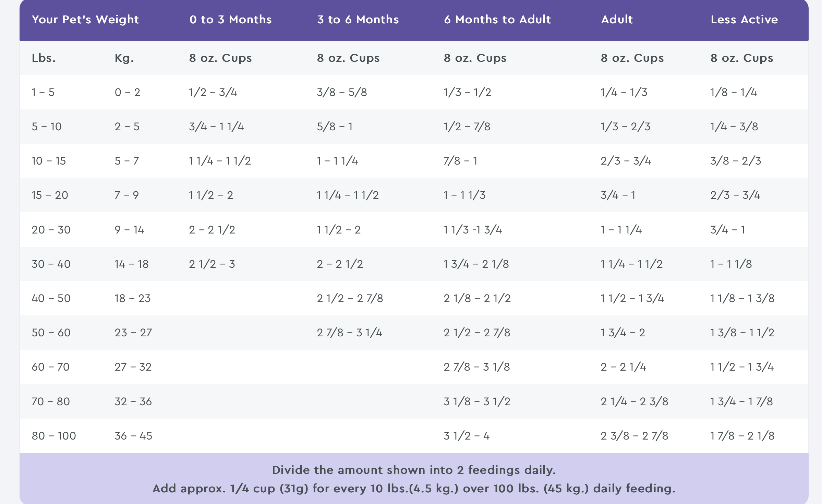Click Less Active amount for 70 – 80 lbs
Image resolution: width=822 pixels, height=504 pixels.
741,401
